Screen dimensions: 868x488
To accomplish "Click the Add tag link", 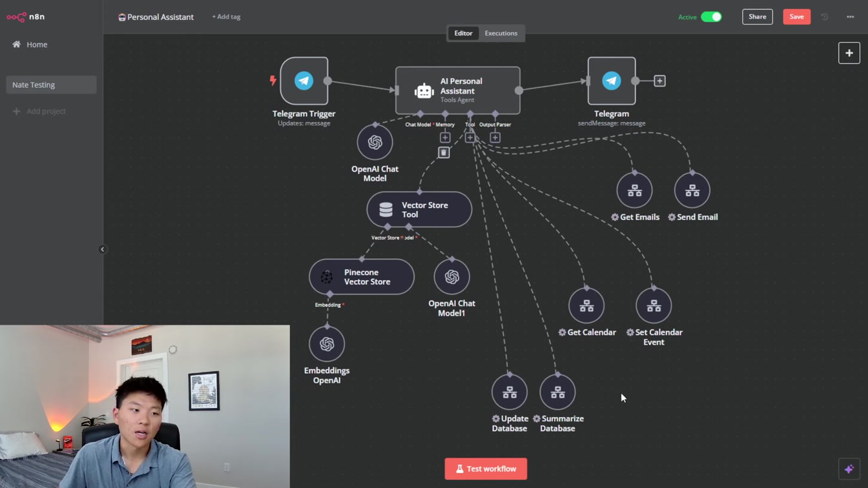I will click(x=226, y=17).
